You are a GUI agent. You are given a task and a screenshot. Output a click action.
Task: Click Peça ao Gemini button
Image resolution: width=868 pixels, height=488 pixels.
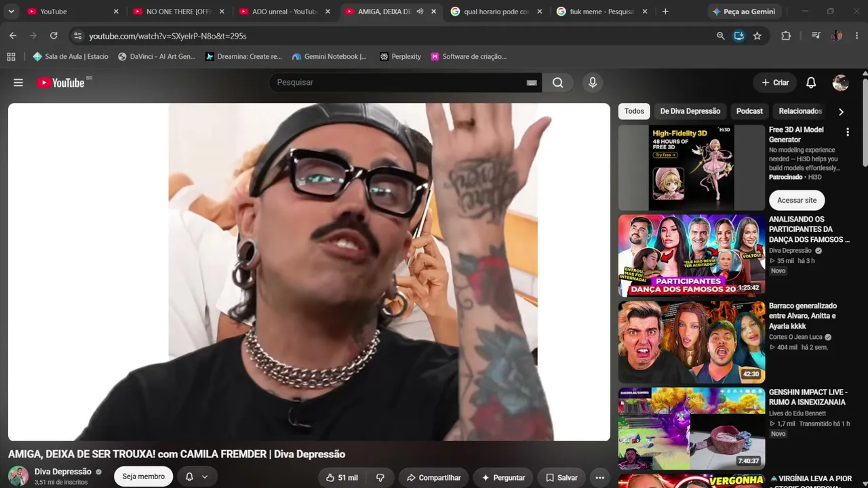(743, 12)
